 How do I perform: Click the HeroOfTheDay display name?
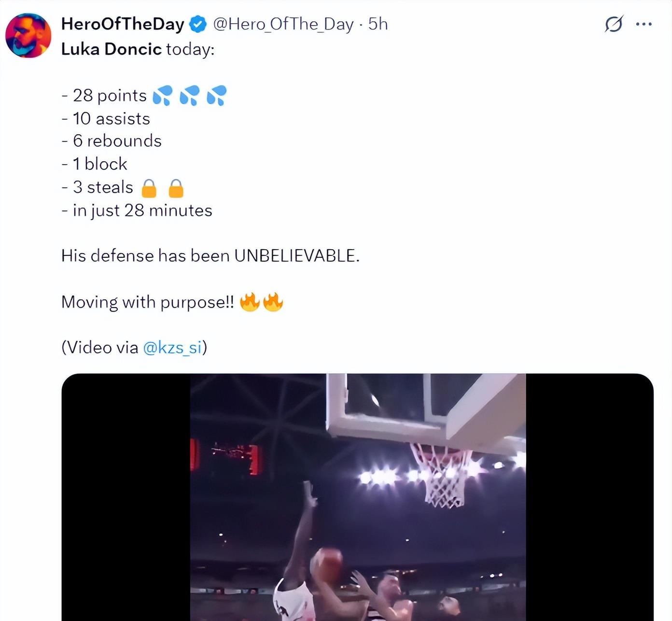point(123,24)
